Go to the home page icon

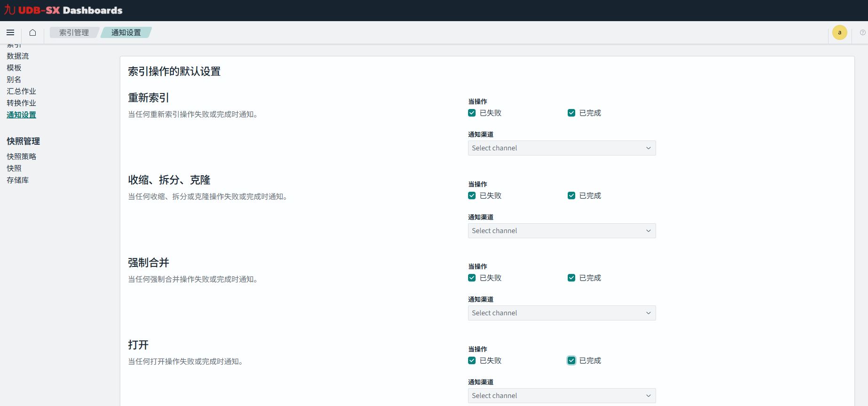pyautogui.click(x=32, y=32)
